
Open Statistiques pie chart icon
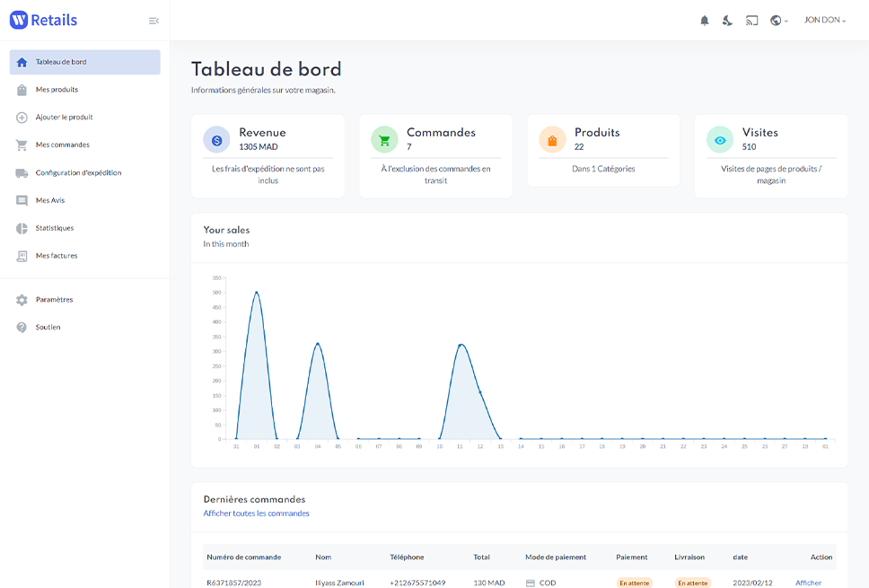click(x=22, y=228)
